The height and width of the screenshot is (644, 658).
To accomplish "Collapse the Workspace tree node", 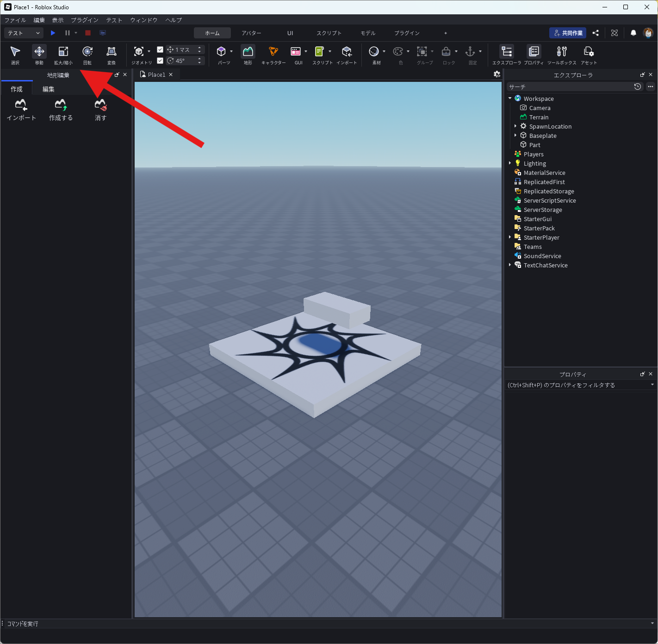I will [x=510, y=99].
